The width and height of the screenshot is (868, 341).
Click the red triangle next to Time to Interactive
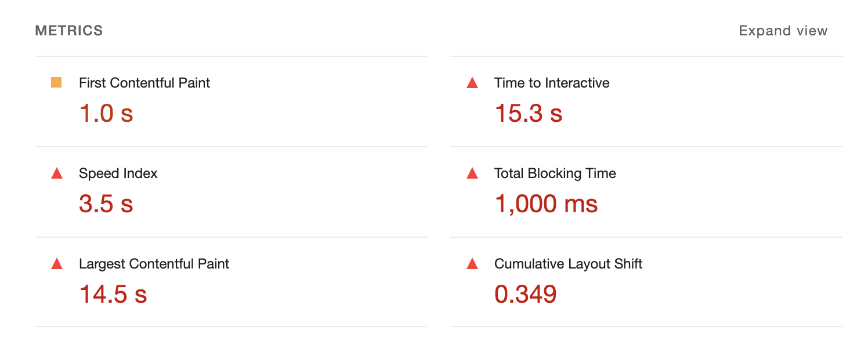coord(473,83)
